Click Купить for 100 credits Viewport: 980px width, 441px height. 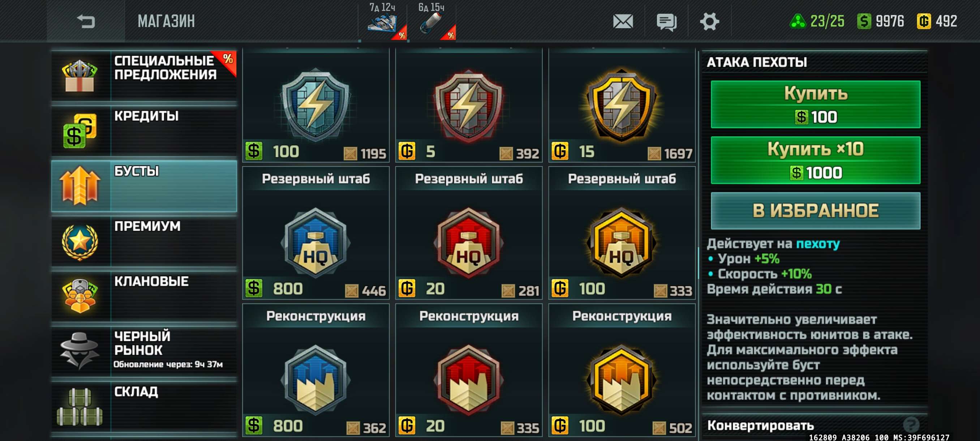click(815, 104)
